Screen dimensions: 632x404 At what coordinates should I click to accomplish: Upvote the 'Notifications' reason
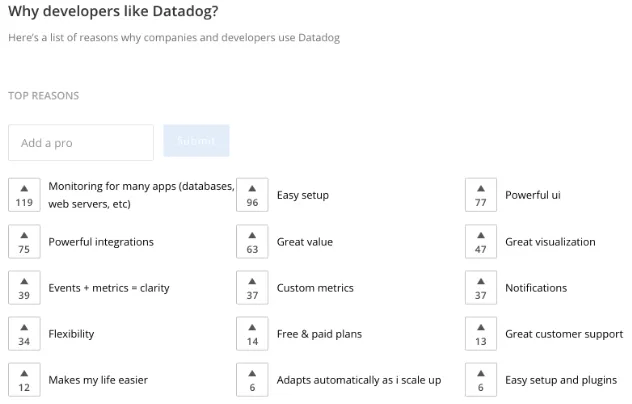coord(481,287)
